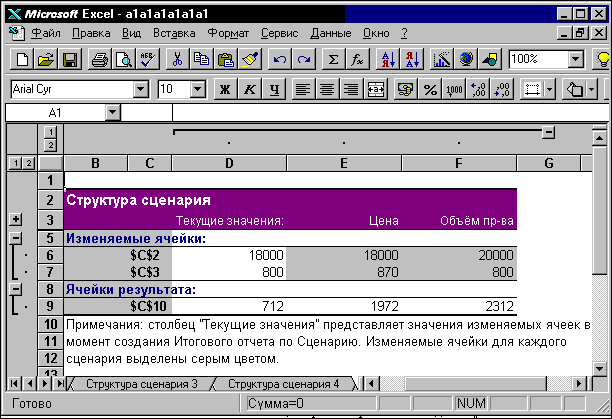Screen dimensions: 612x419
Task: Open Print Preview from the toolbar
Action: pos(124,59)
